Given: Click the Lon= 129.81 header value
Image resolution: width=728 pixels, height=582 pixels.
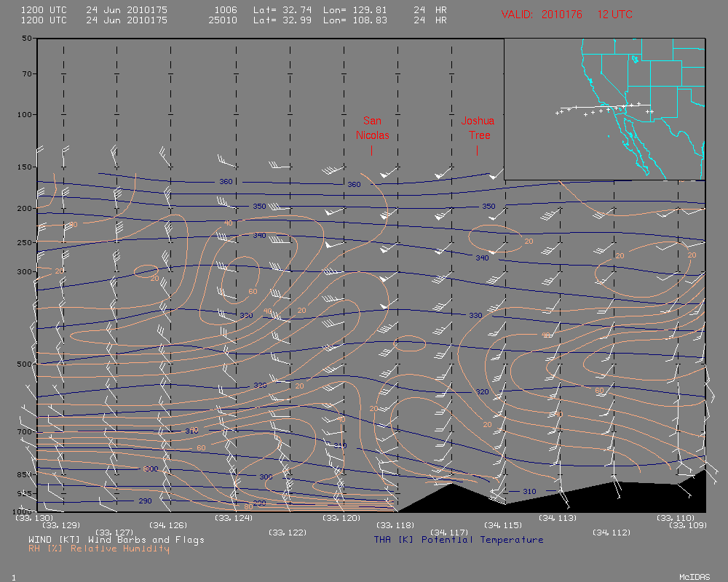Looking at the screenshot, I should click(355, 9).
